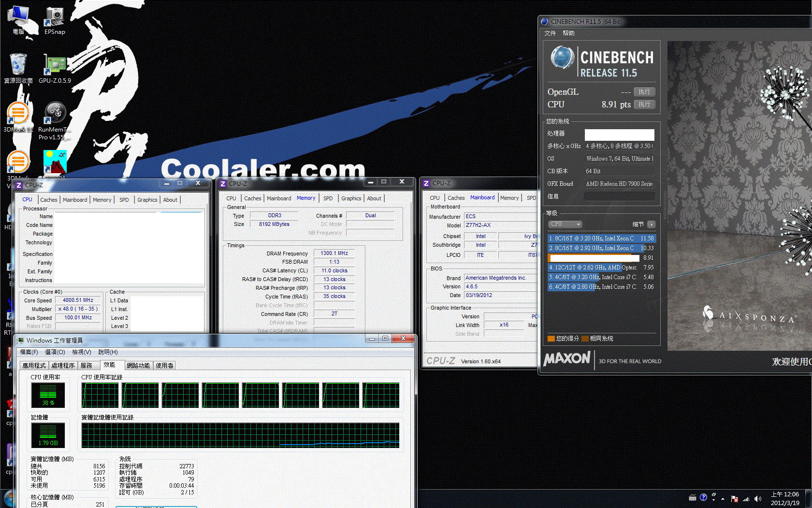Viewport: 812px width, 508px height.
Task: Click the Show Desktop button at taskbar end
Action: (809, 499)
